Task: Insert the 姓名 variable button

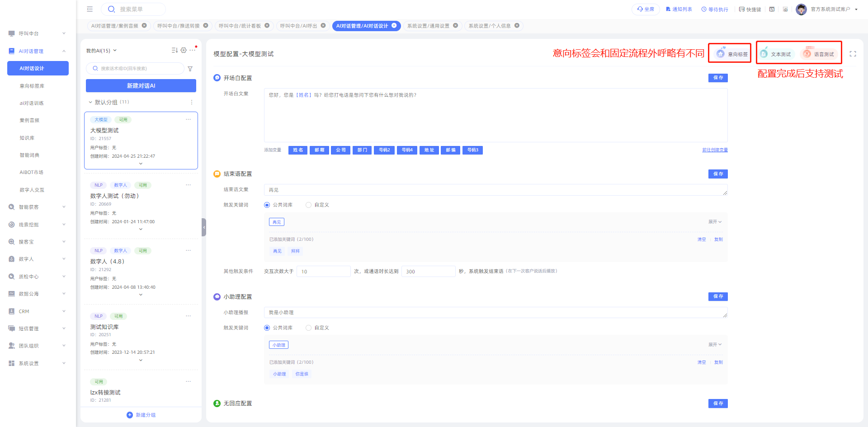Action: pyautogui.click(x=298, y=150)
